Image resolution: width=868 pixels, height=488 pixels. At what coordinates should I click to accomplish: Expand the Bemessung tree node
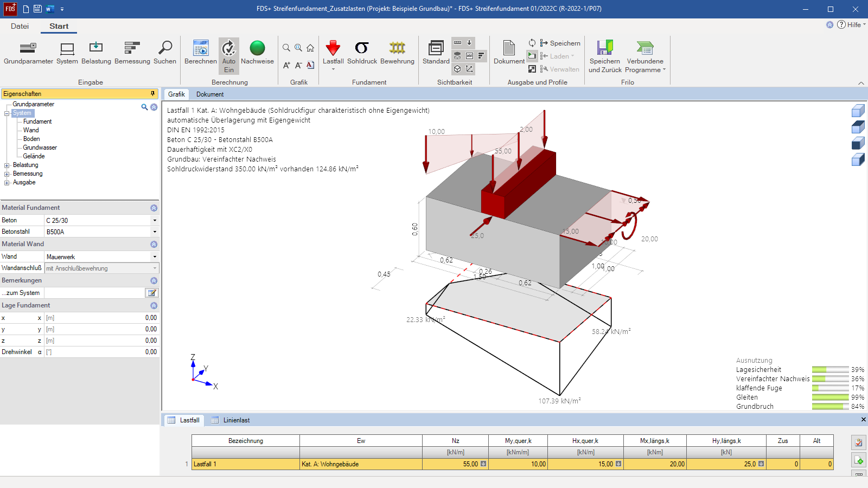pos(7,174)
